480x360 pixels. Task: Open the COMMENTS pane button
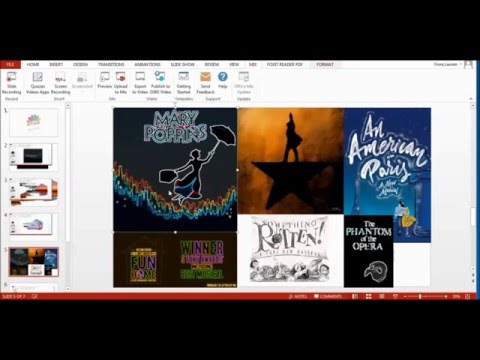coord(328,296)
